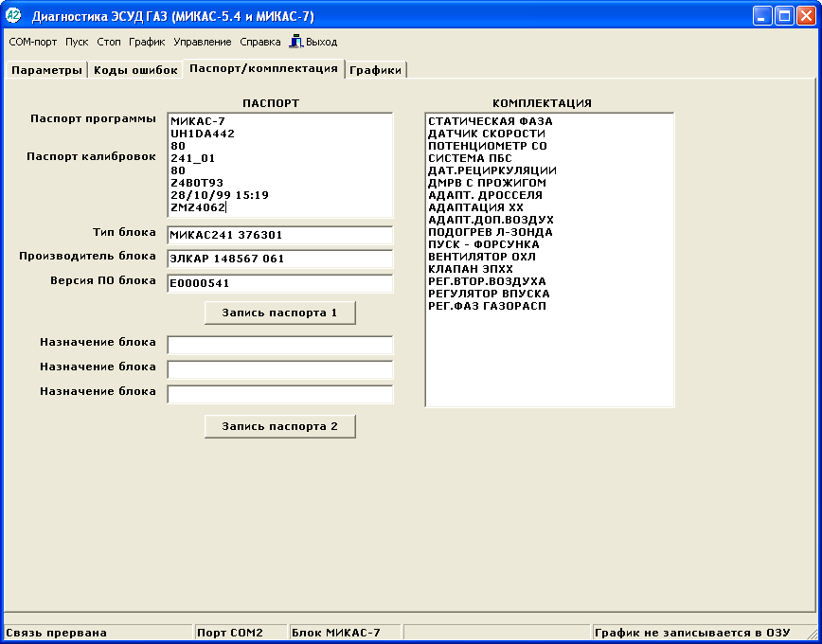Minimize the diagnostic window

(762, 16)
